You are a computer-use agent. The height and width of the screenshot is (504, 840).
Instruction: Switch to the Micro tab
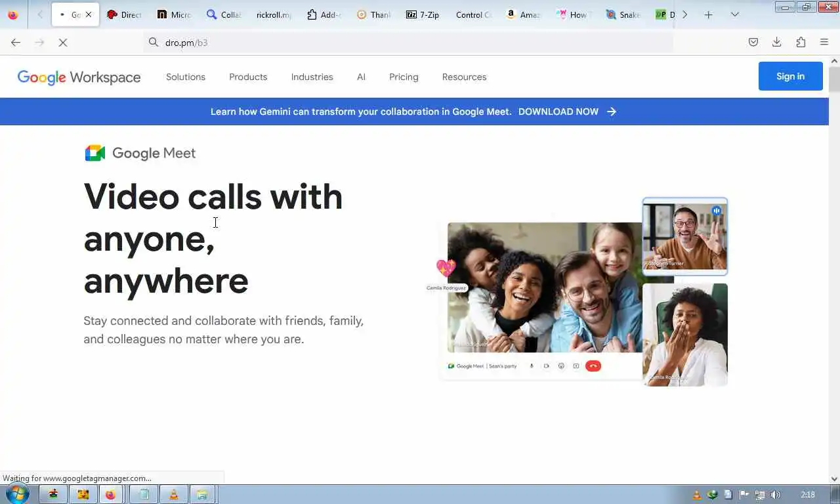pyautogui.click(x=174, y=14)
